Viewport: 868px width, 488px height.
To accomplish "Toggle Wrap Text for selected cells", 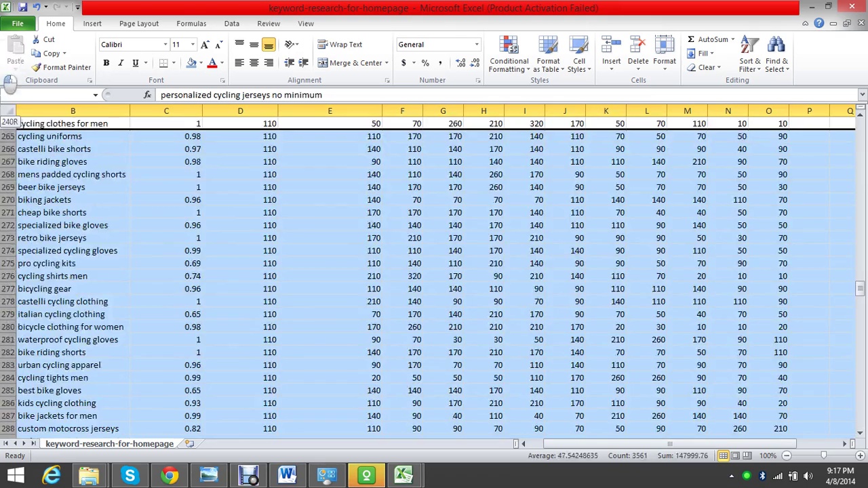I will 340,45.
